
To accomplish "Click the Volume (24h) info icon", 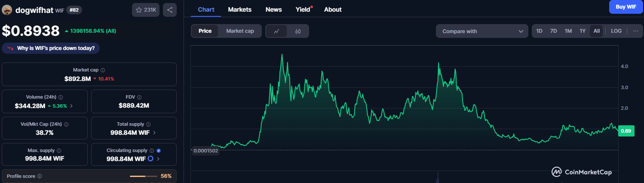I will tap(61, 97).
